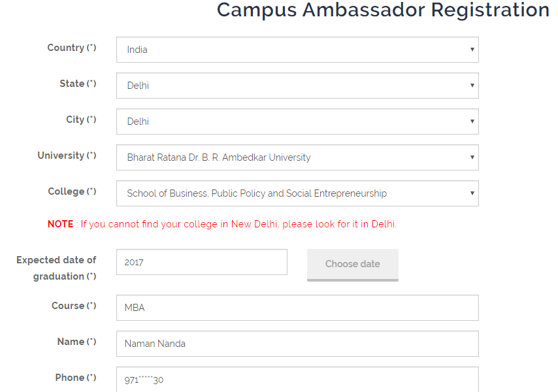The height and width of the screenshot is (392, 558).
Task: Select the graduation year field showing 2017
Action: coord(201,261)
